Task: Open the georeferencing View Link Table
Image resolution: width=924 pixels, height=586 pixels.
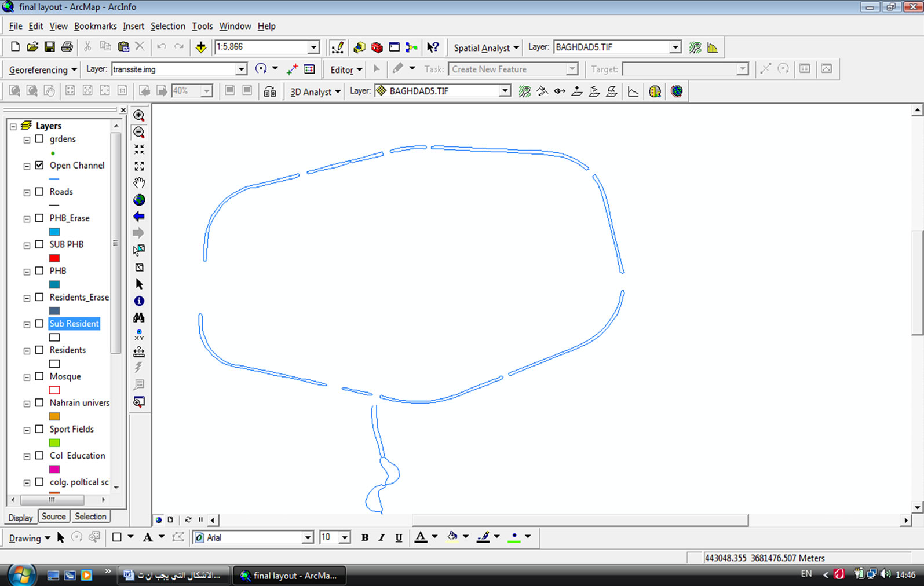Action: click(309, 69)
